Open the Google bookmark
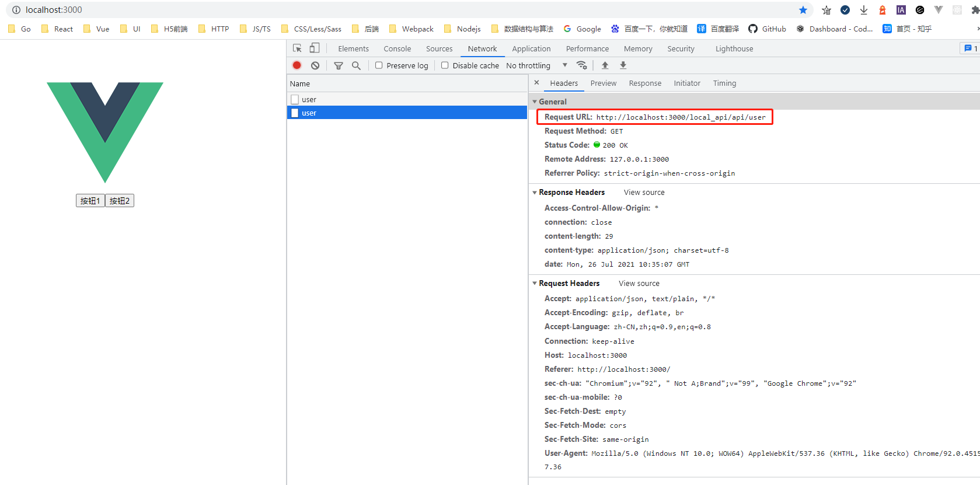Image resolution: width=980 pixels, height=485 pixels. point(582,29)
